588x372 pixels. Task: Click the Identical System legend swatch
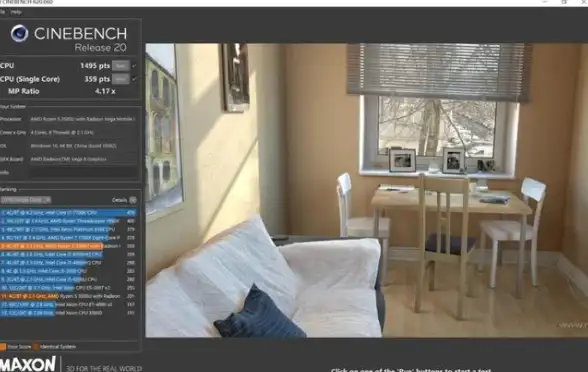pos(36,346)
